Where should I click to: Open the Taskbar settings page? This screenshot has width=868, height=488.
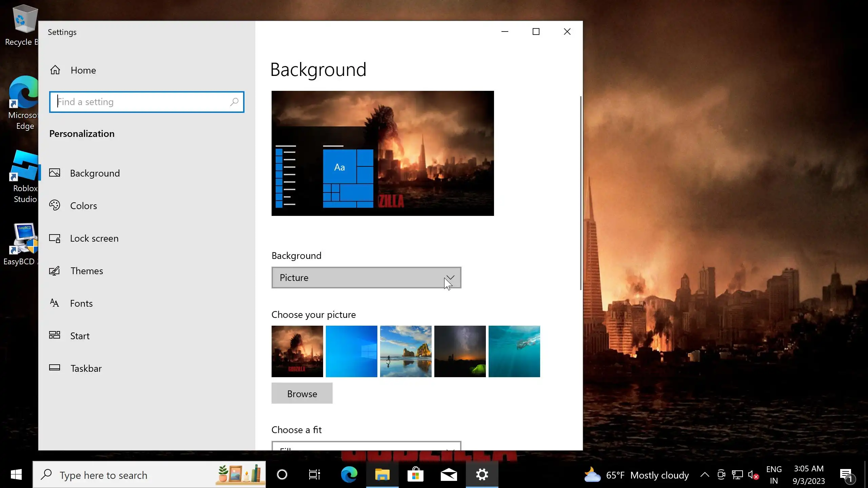click(x=86, y=368)
